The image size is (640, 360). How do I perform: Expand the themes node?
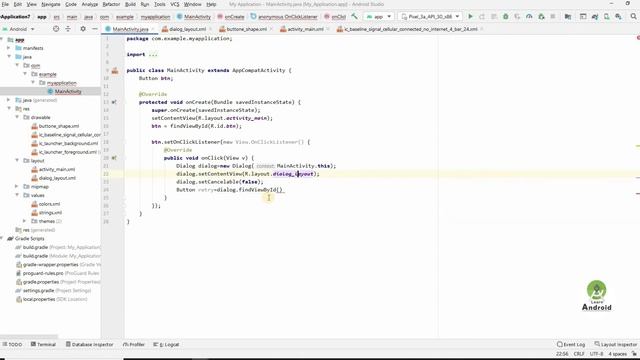[x=25, y=221]
